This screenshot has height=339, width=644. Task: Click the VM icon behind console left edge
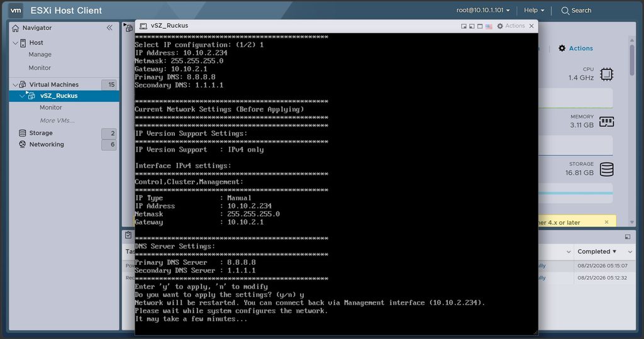click(128, 28)
